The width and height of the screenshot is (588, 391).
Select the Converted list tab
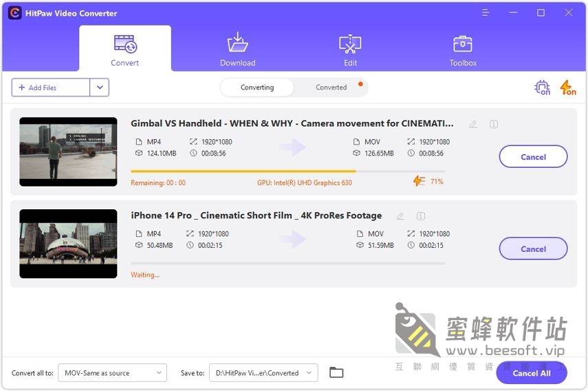[331, 87]
